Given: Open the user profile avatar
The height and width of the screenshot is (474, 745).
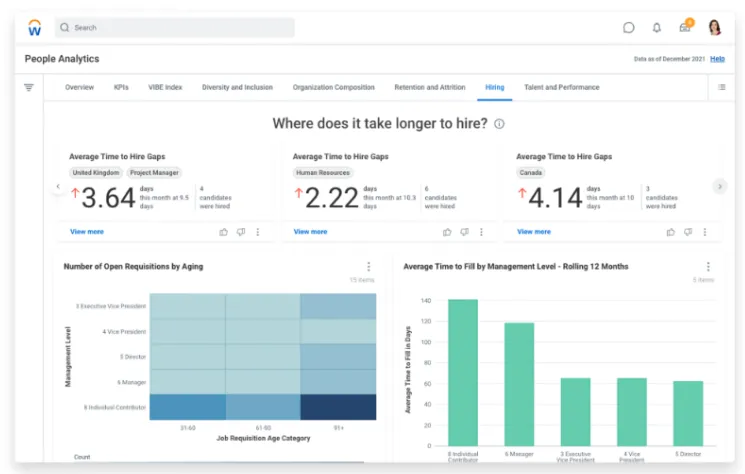Looking at the screenshot, I should tap(714, 28).
